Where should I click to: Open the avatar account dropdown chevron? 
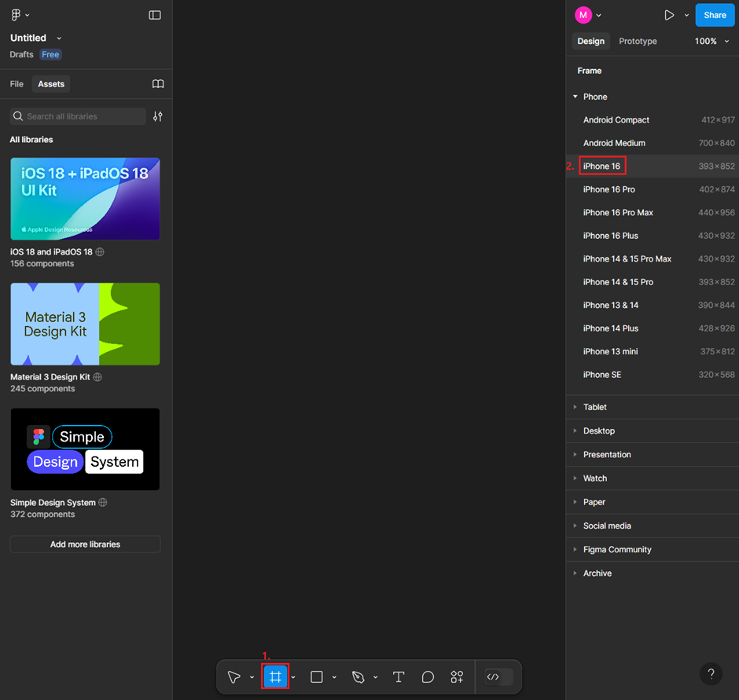pyautogui.click(x=598, y=15)
